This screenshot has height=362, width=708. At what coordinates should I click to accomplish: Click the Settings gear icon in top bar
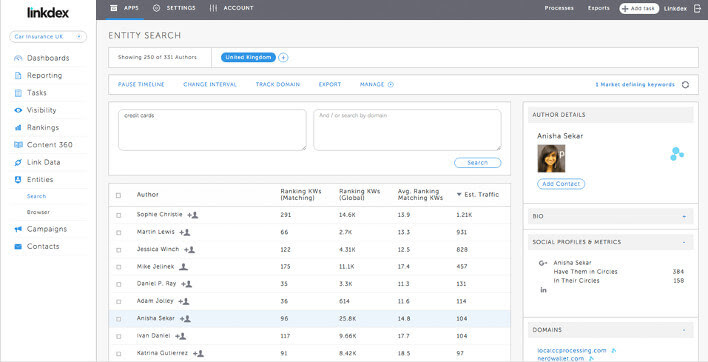coord(157,8)
